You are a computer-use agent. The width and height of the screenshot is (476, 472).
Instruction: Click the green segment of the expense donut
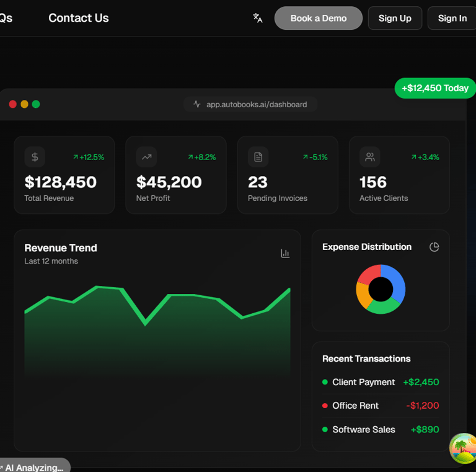(x=383, y=307)
